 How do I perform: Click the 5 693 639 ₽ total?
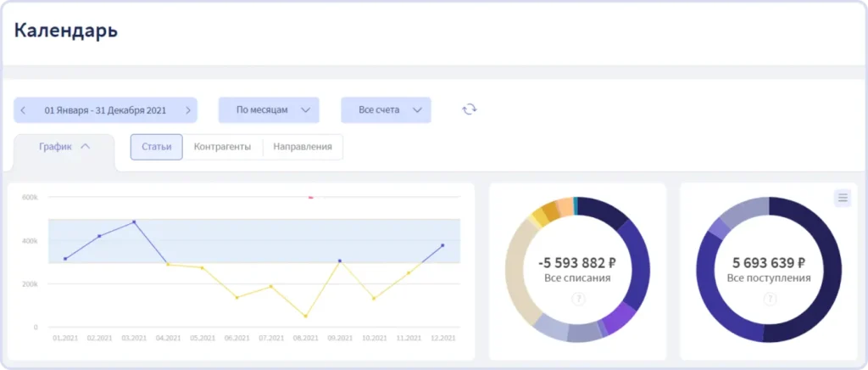769,262
